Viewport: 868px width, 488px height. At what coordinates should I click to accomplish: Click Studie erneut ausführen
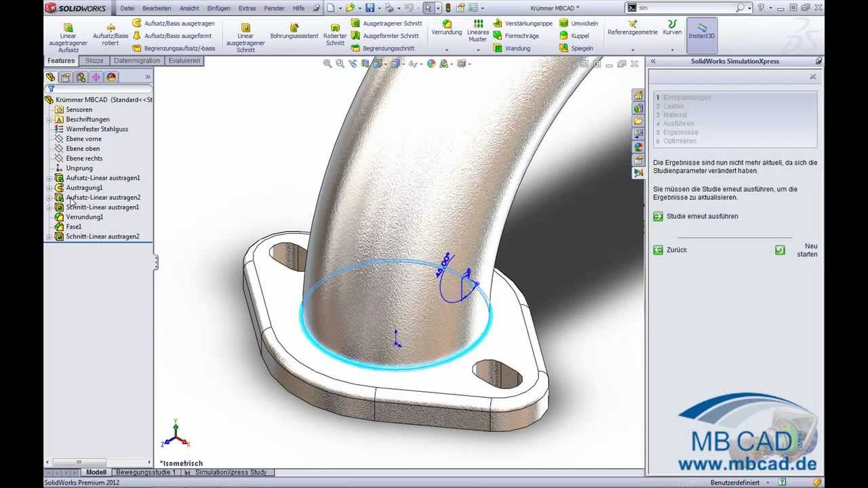pos(696,216)
